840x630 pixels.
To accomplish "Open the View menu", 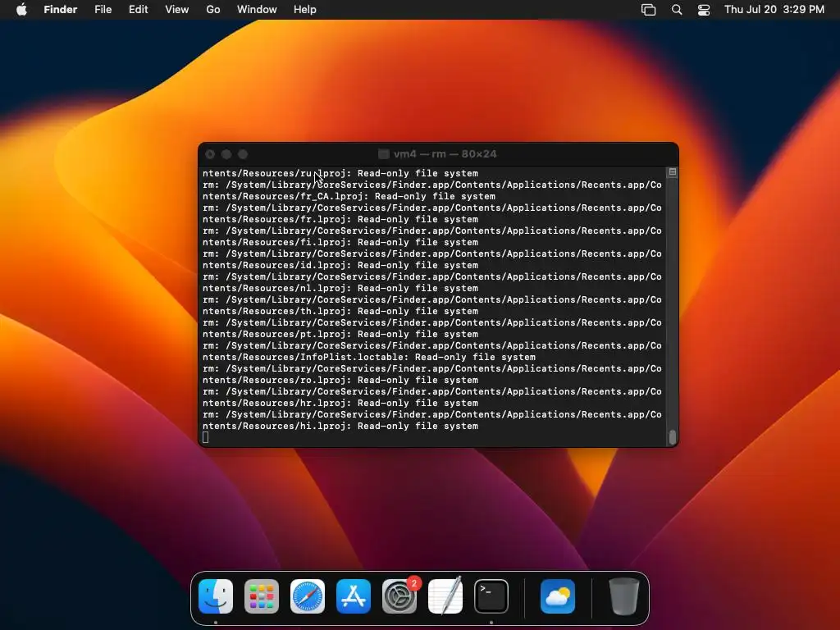I will [x=177, y=10].
